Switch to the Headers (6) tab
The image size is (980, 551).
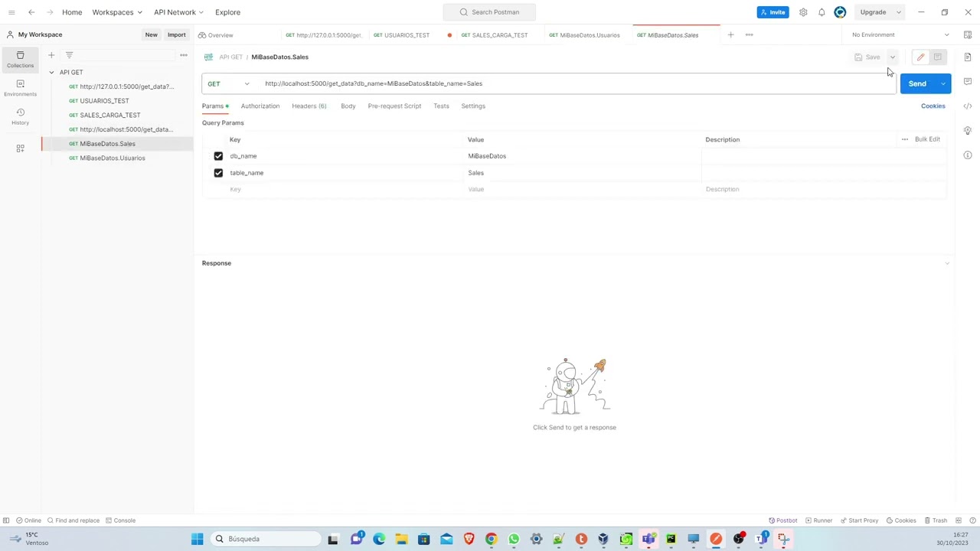(x=309, y=106)
